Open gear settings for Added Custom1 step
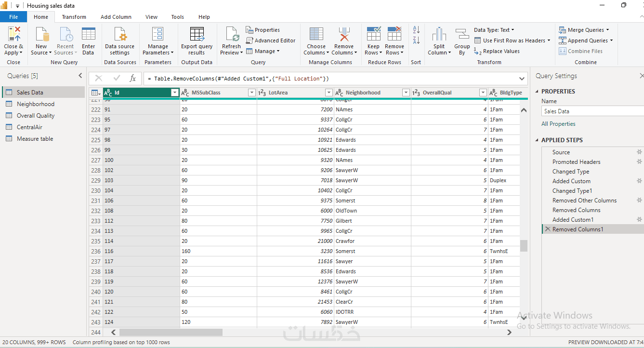The width and height of the screenshot is (644, 348). 639,219
